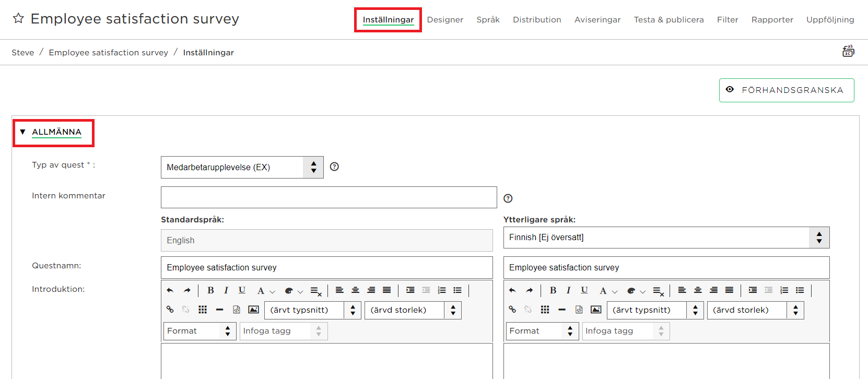Align text right in Standardspråk editor
Viewport: 868px width, 379px height.
(371, 290)
